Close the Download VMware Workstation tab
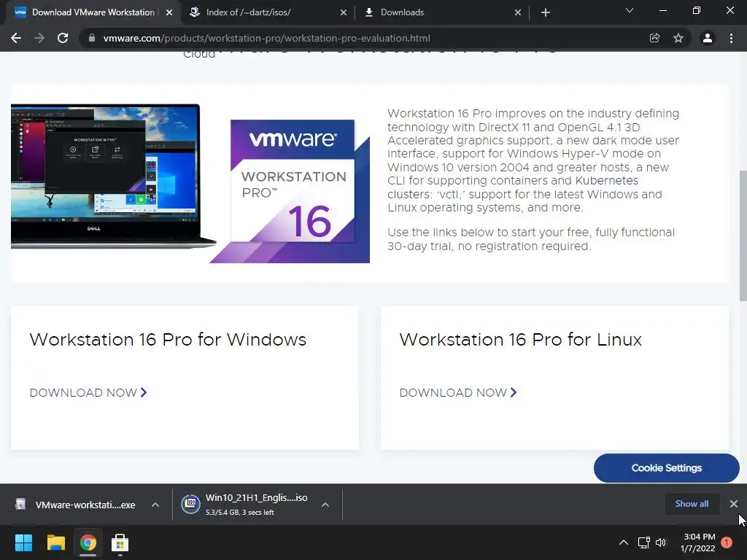Image resolution: width=747 pixels, height=560 pixels. coord(169,12)
